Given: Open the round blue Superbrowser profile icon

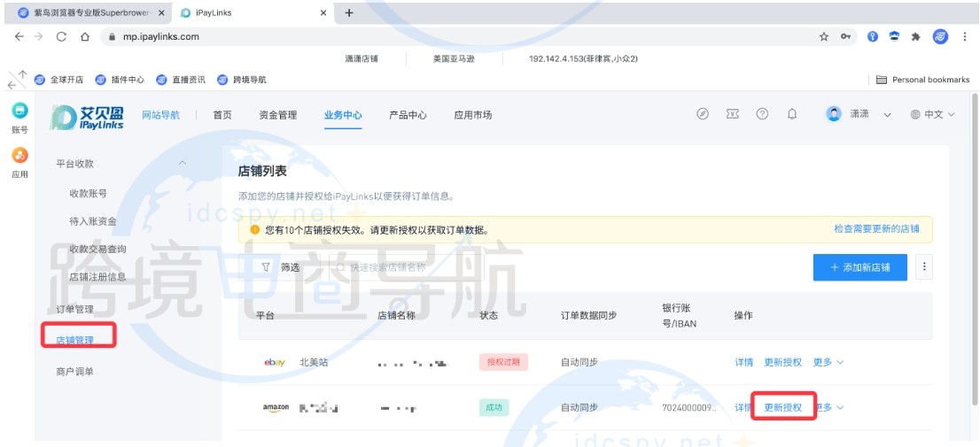Looking at the screenshot, I should click(940, 37).
